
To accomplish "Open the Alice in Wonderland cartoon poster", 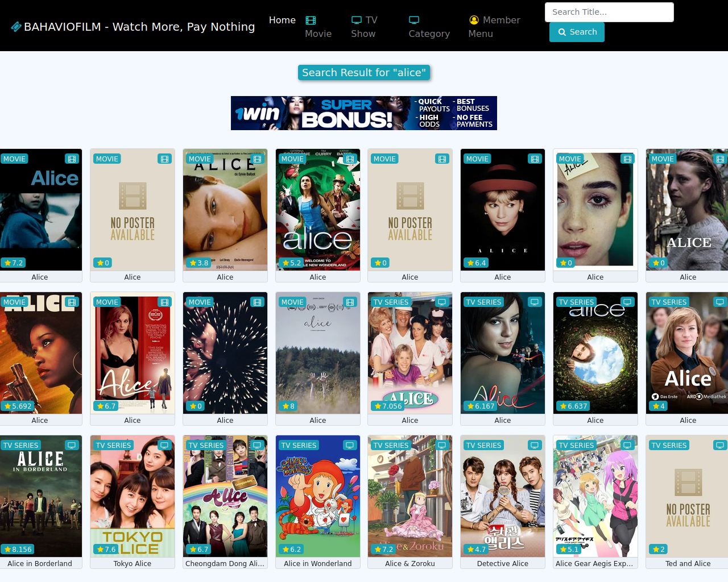I will pos(318,496).
